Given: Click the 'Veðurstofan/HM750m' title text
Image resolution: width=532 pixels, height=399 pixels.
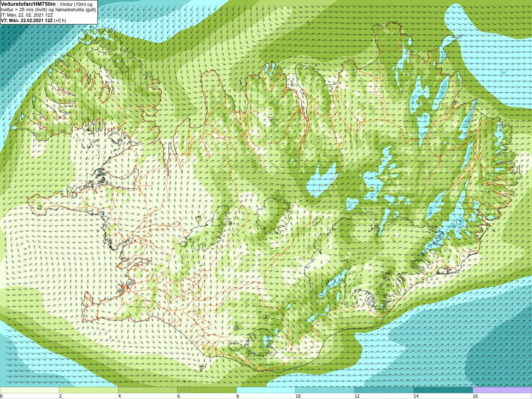Looking at the screenshot, I should click(x=28, y=4).
